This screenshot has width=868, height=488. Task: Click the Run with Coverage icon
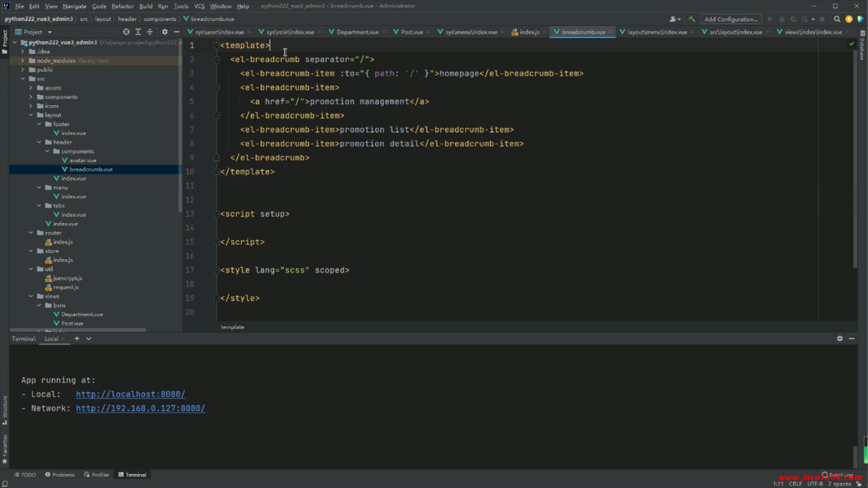coord(793,19)
